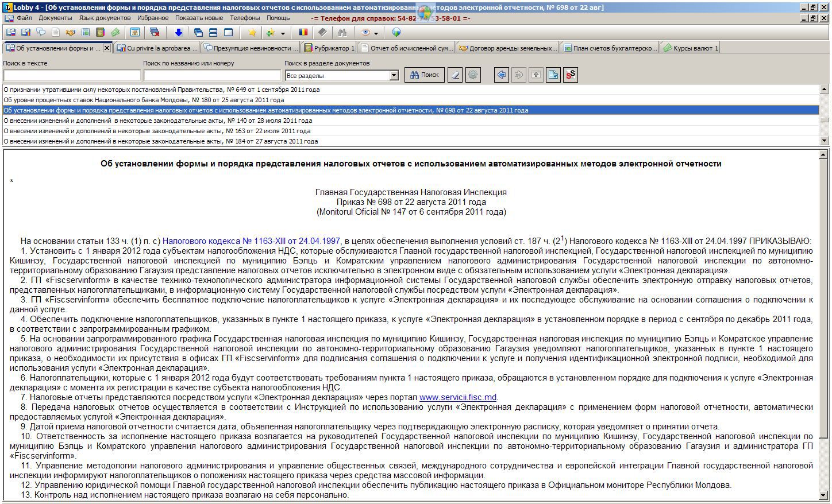Screen dimensions: 832x504
Task: Expand the eye view dropdown arrow
Action: [x=377, y=33]
